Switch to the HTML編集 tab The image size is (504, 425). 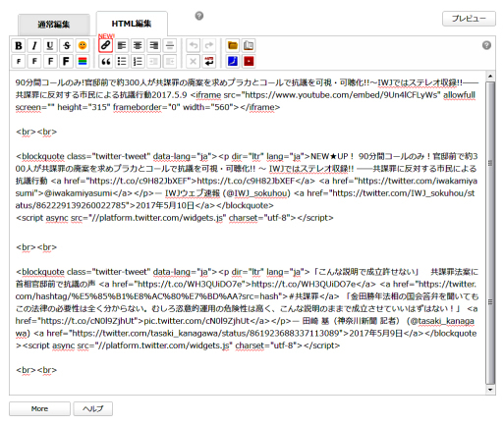[x=132, y=24]
